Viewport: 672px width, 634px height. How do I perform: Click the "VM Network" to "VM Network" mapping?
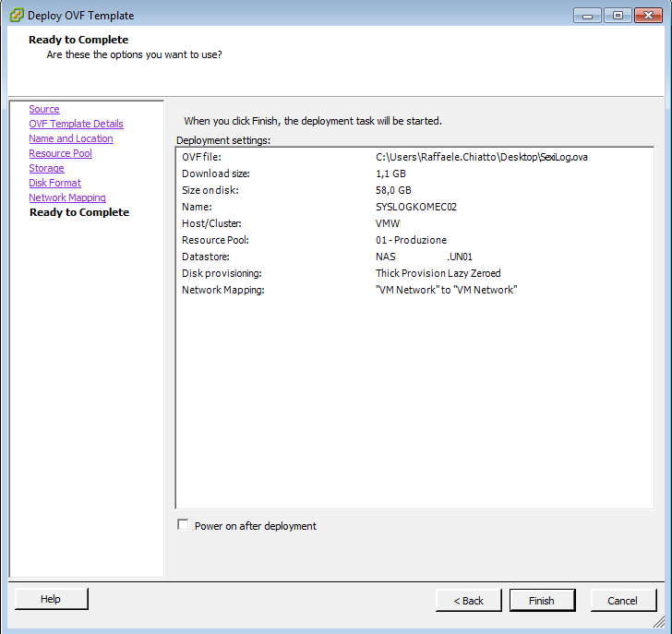pyautogui.click(x=446, y=290)
